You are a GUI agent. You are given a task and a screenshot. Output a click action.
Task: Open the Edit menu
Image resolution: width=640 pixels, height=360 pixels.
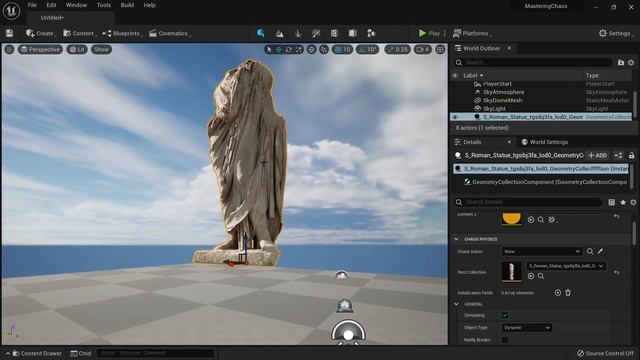click(51, 5)
